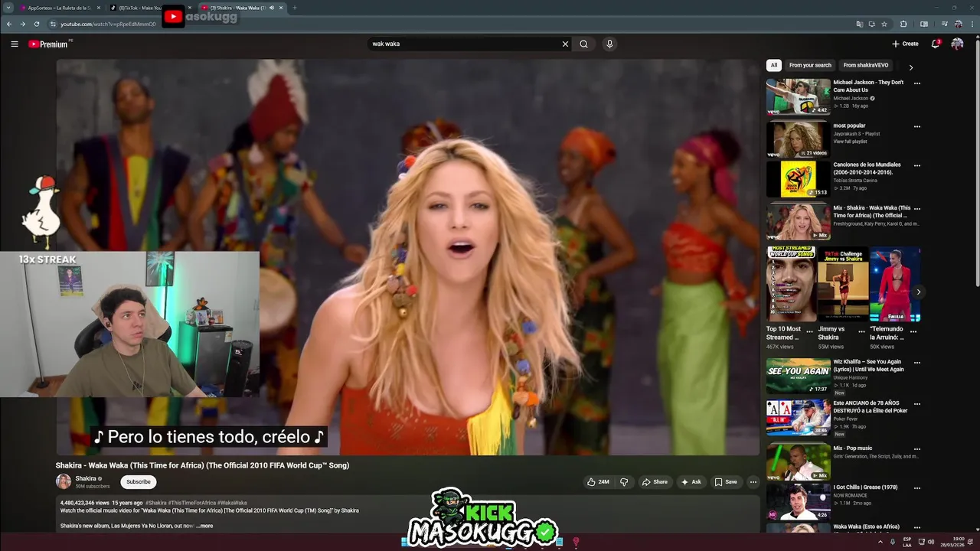This screenshot has width=980, height=551.
Task: Open a new browser tab
Action: [295, 8]
